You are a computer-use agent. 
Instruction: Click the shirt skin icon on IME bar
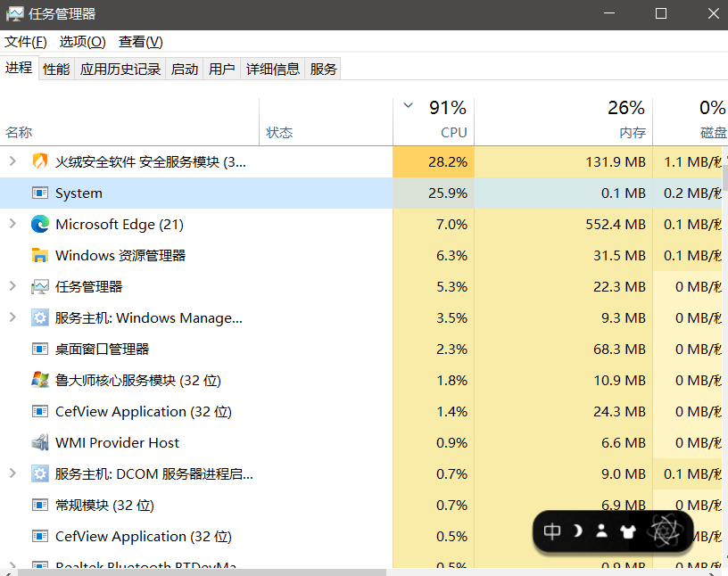pos(627,531)
